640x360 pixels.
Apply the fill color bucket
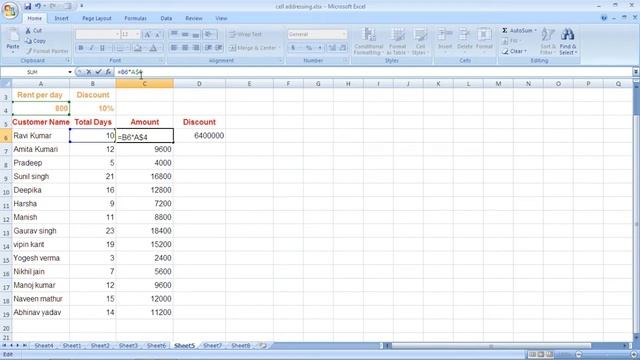[x=138, y=48]
